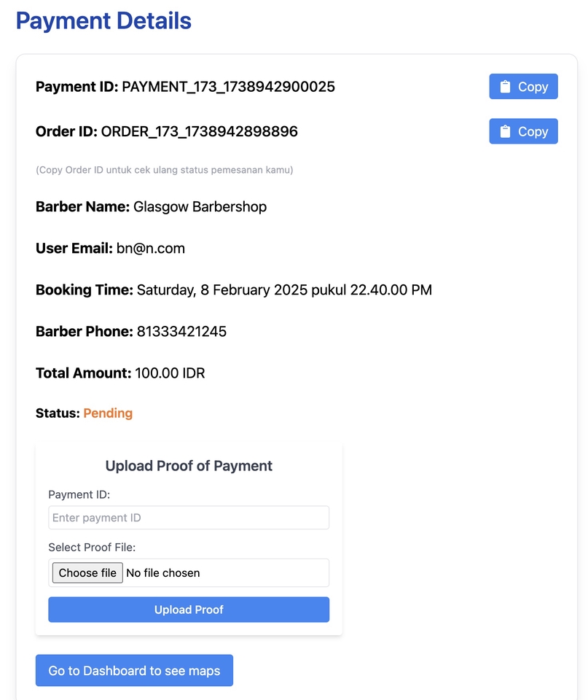
Task: Copy the Payment ID value
Action: click(523, 87)
